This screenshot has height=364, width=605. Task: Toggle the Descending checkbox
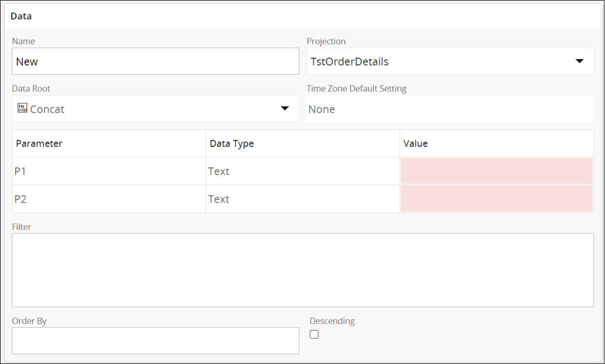pos(314,335)
